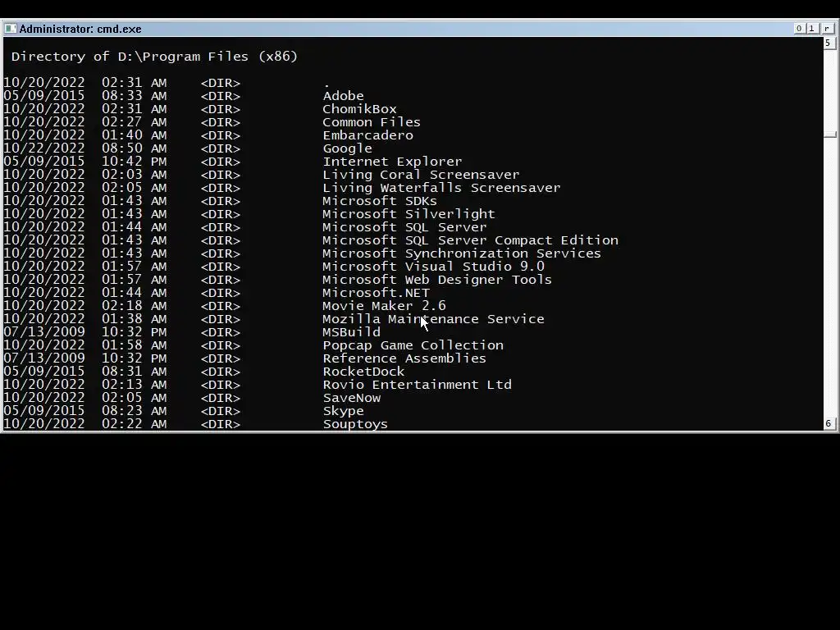The height and width of the screenshot is (630, 840).
Task: Click the Rovio Entertainment Ltd entry
Action: 418,385
